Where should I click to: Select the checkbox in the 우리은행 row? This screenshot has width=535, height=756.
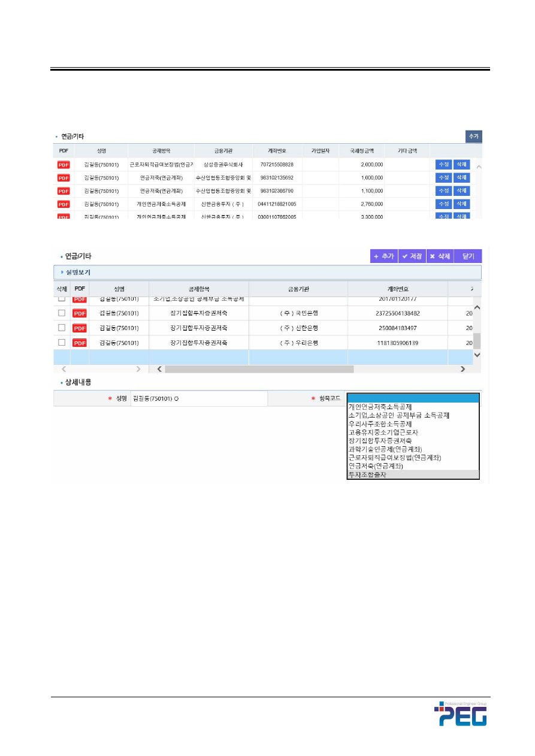pos(61,343)
